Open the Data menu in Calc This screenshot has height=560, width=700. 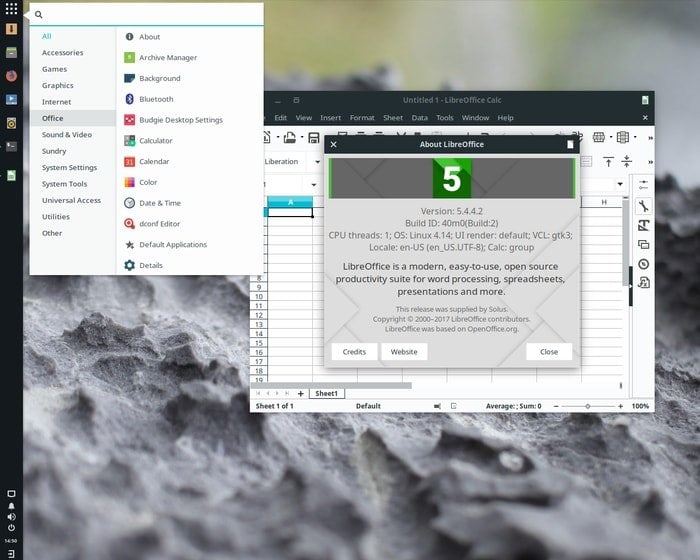pos(419,117)
